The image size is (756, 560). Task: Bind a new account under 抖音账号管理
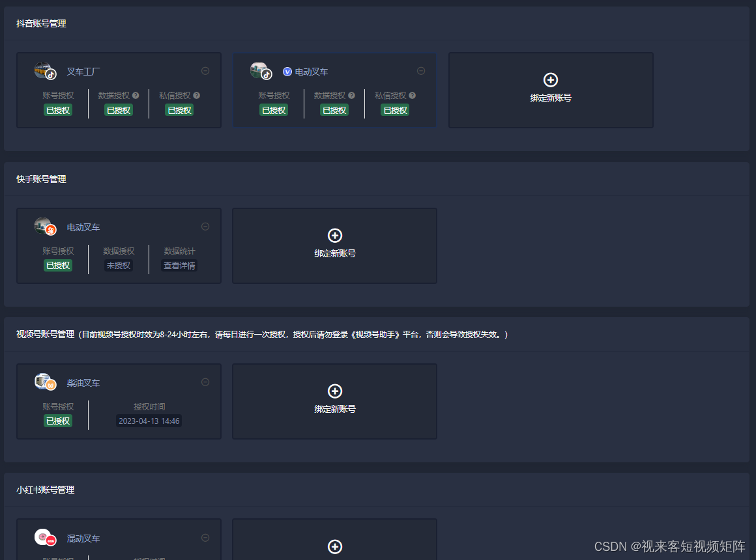[551, 90]
